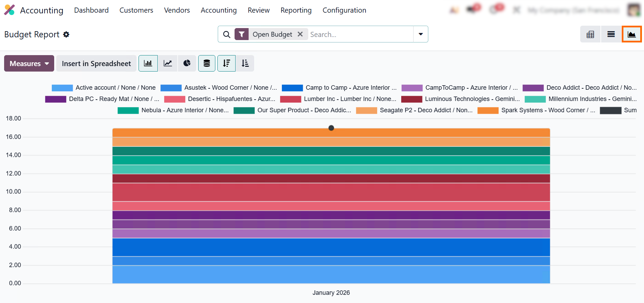Click Insert in Spreadsheet button
The image size is (644, 303).
[96, 63]
